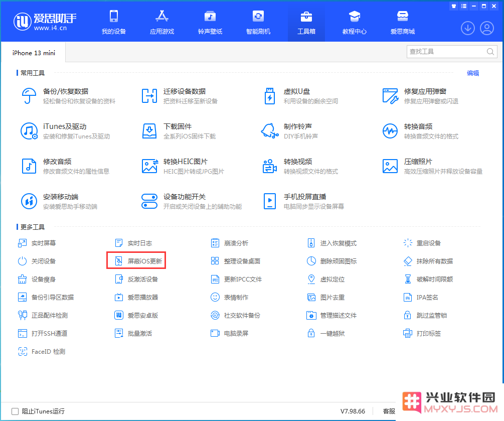504x421 pixels.
Task: Open 客服 support link
Action: click(389, 411)
